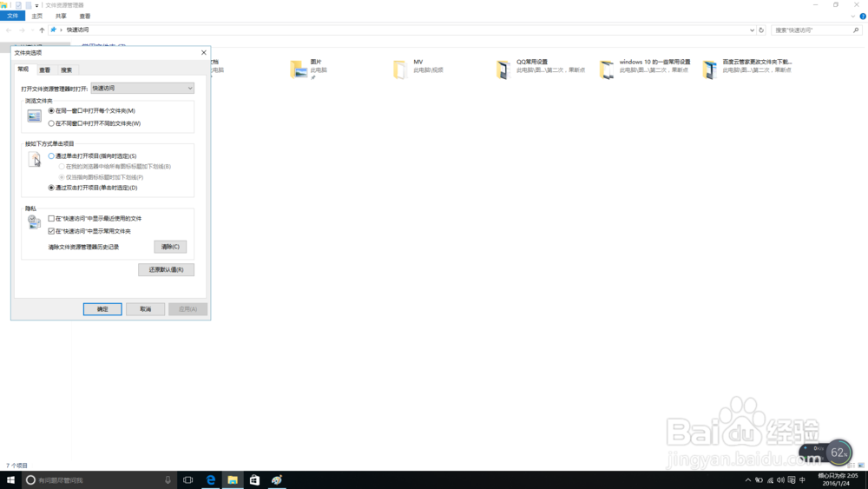Open the network tray icon
868x489 pixels.
pos(770,480)
